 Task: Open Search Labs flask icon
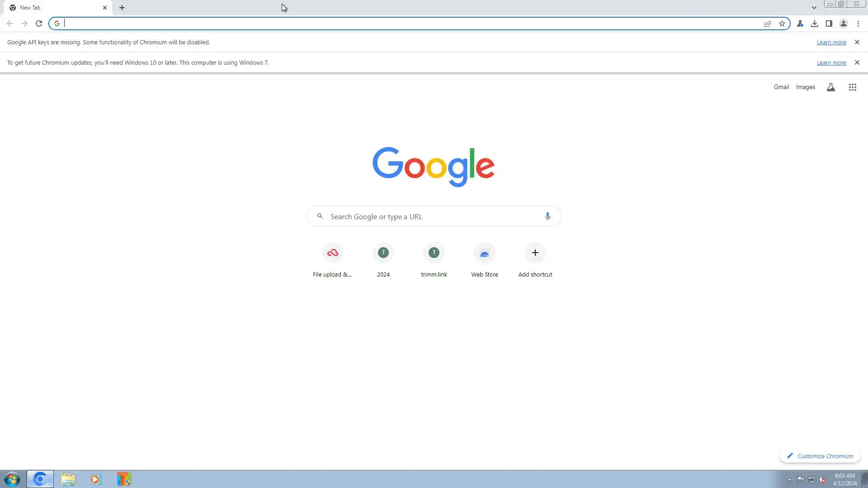pyautogui.click(x=831, y=87)
